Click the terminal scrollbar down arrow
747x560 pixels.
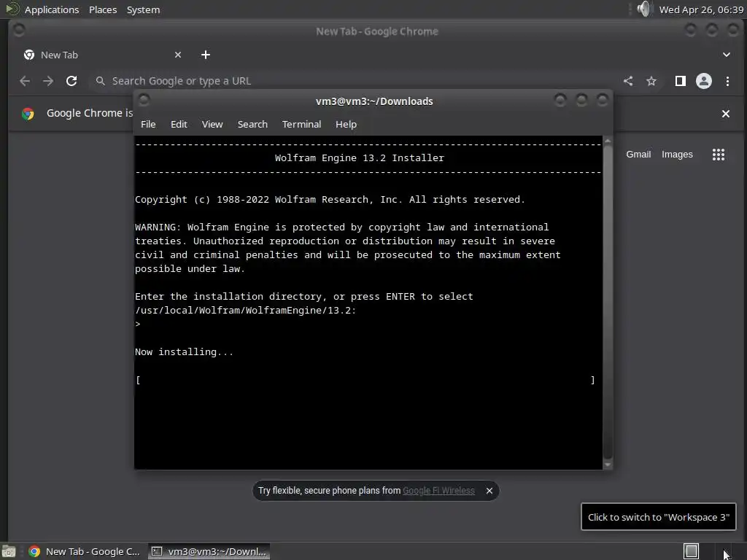click(608, 464)
